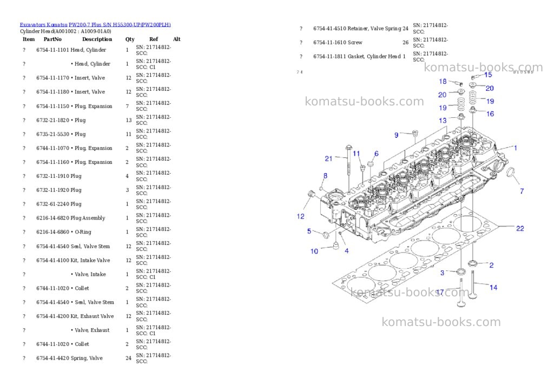Image resolution: width=554 pixels, height=392 pixels.
Task: Select part 6754-41-4200 Kit, Exhaust Valve
Action: [75, 316]
